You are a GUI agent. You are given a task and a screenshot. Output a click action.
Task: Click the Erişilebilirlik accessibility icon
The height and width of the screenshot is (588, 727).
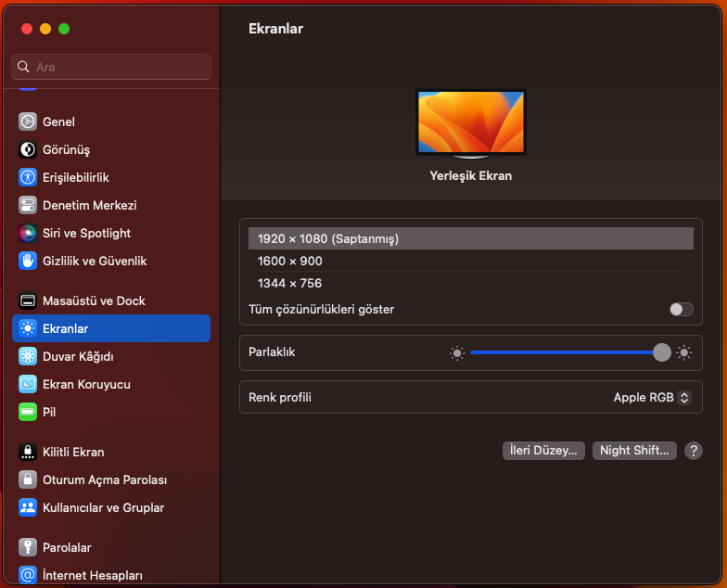pyautogui.click(x=28, y=177)
